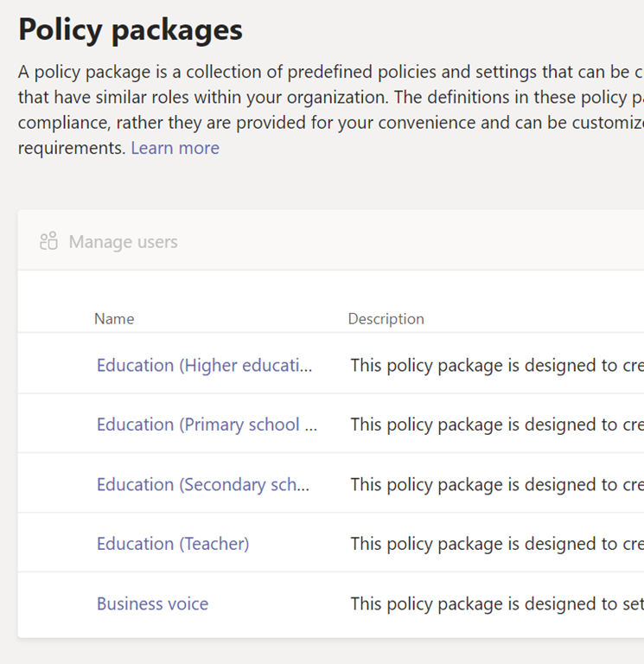Select the Business voice row's left margin
Screen dimensions: 644x664
(x=54, y=603)
